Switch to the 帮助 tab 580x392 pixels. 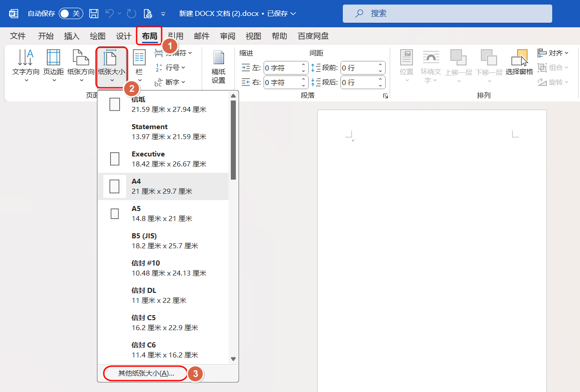(280, 36)
